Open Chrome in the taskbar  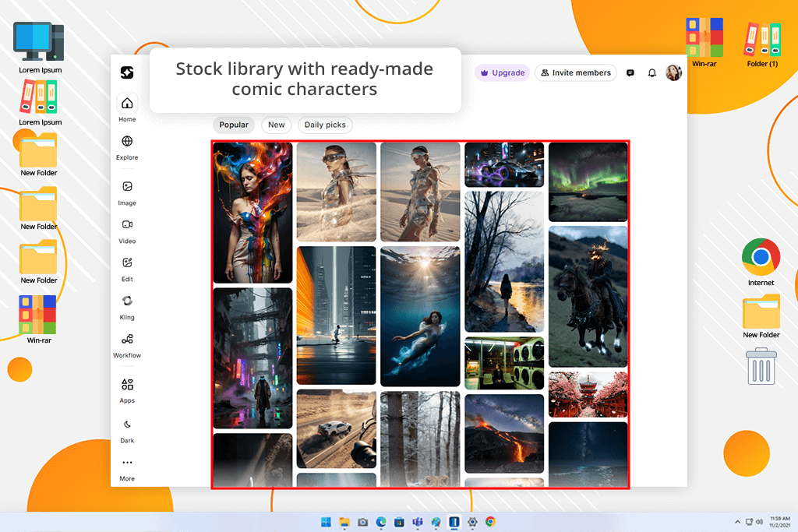491,522
